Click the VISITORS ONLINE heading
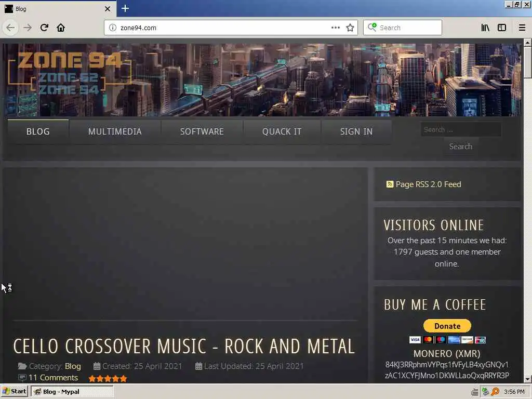 point(434,225)
